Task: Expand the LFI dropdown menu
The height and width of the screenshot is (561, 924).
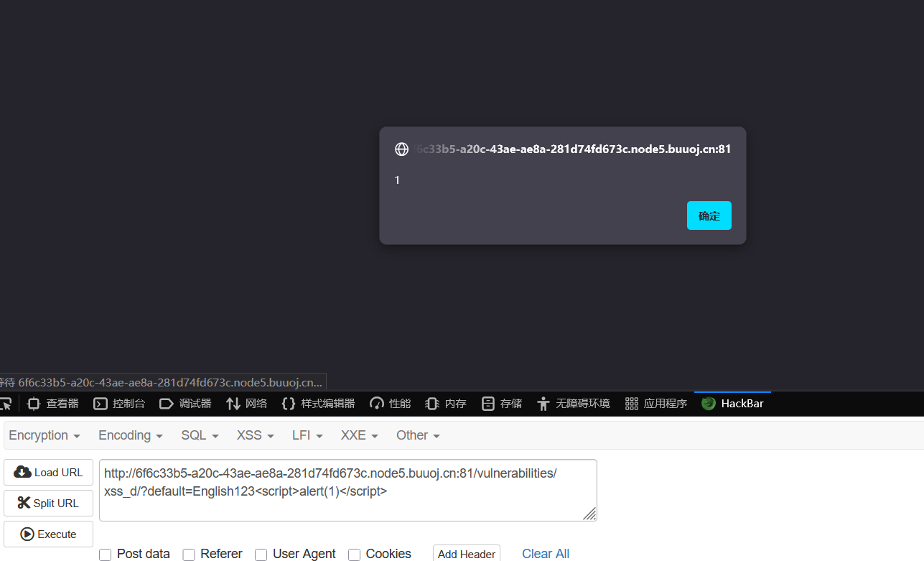Action: click(307, 435)
